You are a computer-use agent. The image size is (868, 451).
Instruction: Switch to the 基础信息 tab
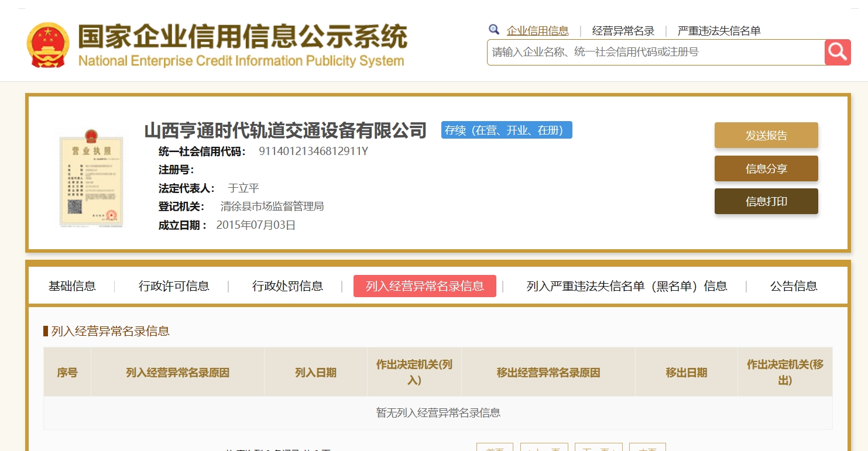pyautogui.click(x=72, y=286)
